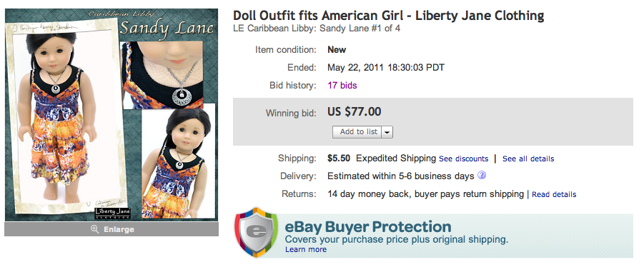Open the See discounts shipping link
This screenshot has width=644, height=267.
[x=463, y=158]
